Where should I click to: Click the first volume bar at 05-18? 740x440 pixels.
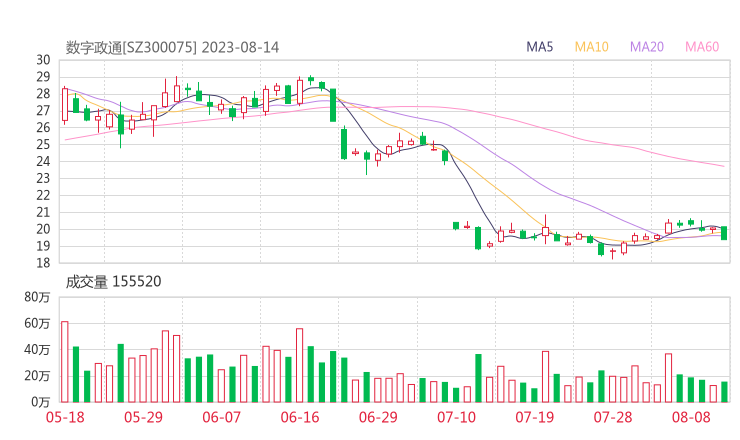click(65, 362)
